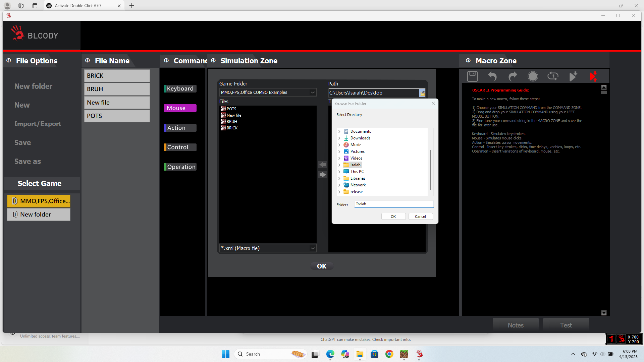
Task: Click the undo arrow in Macro Zone
Action: (x=492, y=76)
